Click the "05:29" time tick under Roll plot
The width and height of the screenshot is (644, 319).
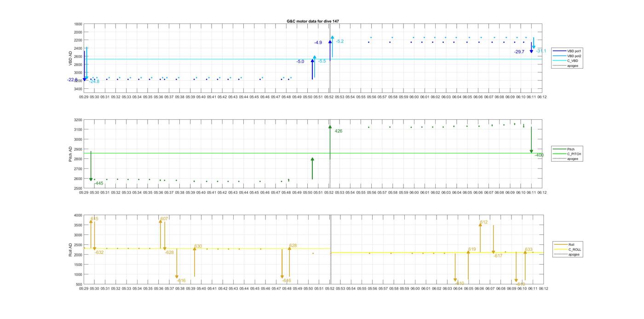tap(84, 289)
